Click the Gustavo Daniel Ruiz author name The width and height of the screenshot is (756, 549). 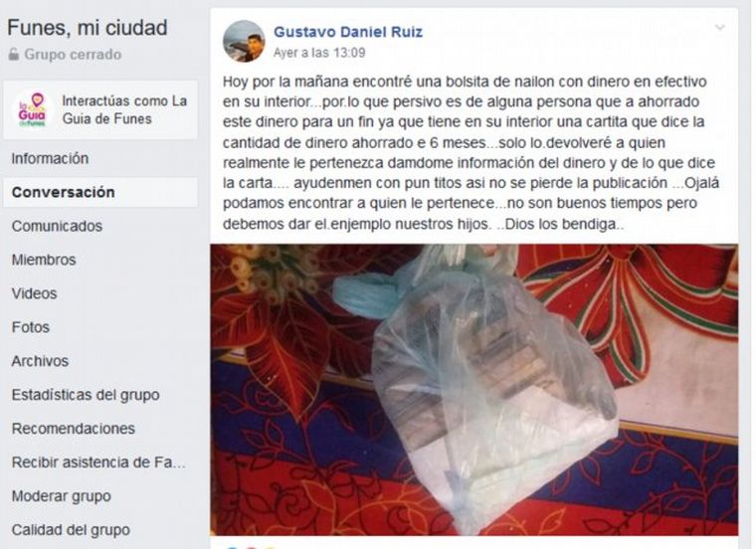348,32
